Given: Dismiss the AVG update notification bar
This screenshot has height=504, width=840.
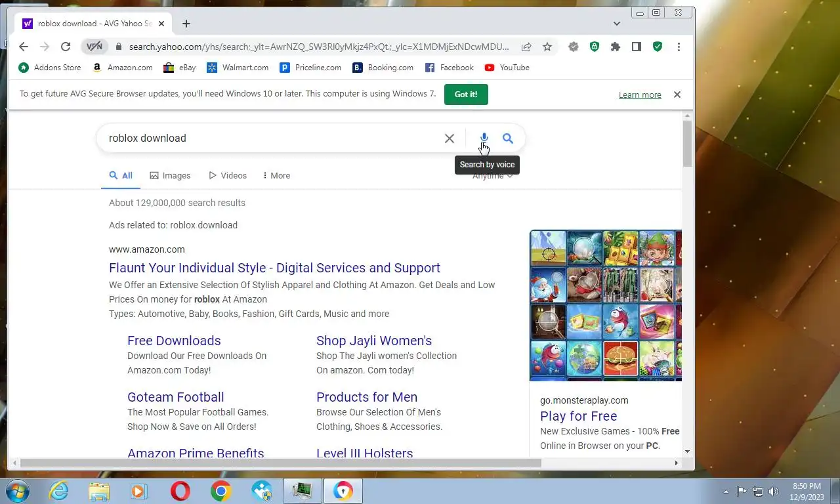Looking at the screenshot, I should click(677, 94).
